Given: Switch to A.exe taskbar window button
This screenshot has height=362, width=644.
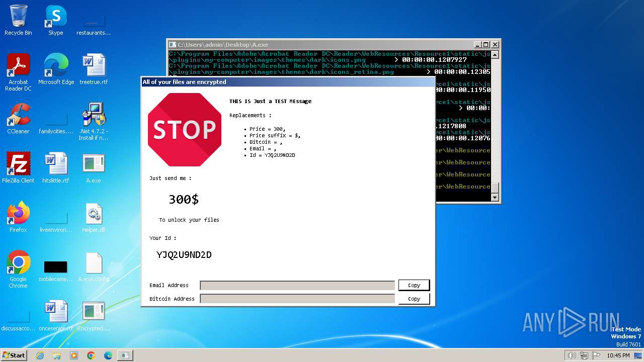Looking at the screenshot, I should [x=125, y=355].
